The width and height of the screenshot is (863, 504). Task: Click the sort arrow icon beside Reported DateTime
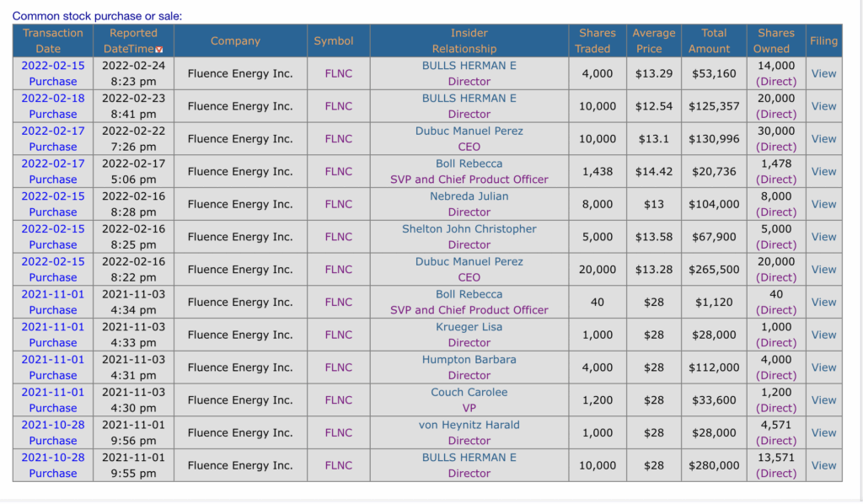[x=159, y=50]
